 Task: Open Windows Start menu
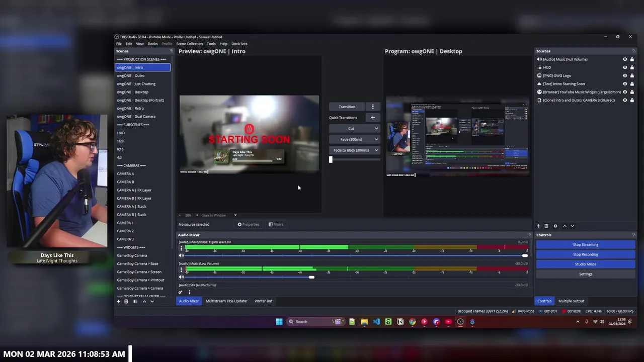click(279, 322)
